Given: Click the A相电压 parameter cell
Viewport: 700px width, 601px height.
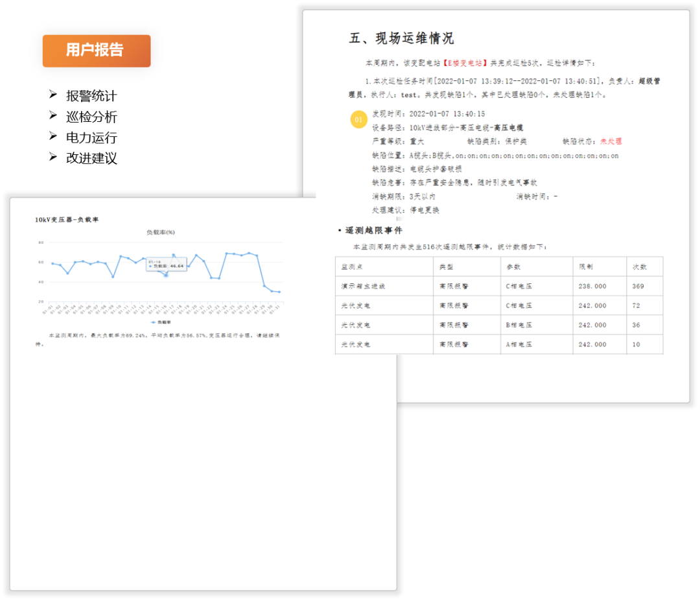Looking at the screenshot, I should coord(518,344).
